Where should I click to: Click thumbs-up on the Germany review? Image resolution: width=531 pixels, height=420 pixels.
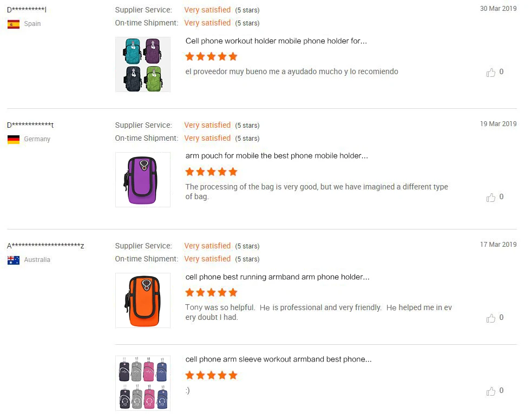pyautogui.click(x=491, y=198)
